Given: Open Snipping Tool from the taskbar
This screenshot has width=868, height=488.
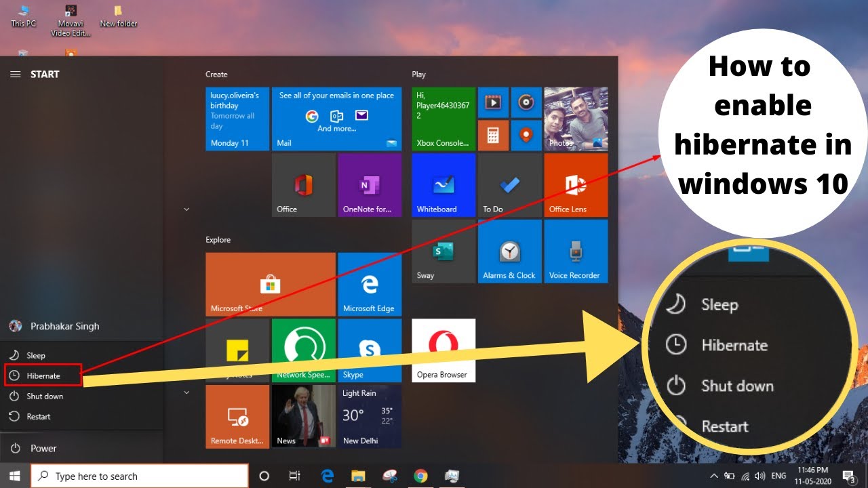Looking at the screenshot, I should coord(389,476).
